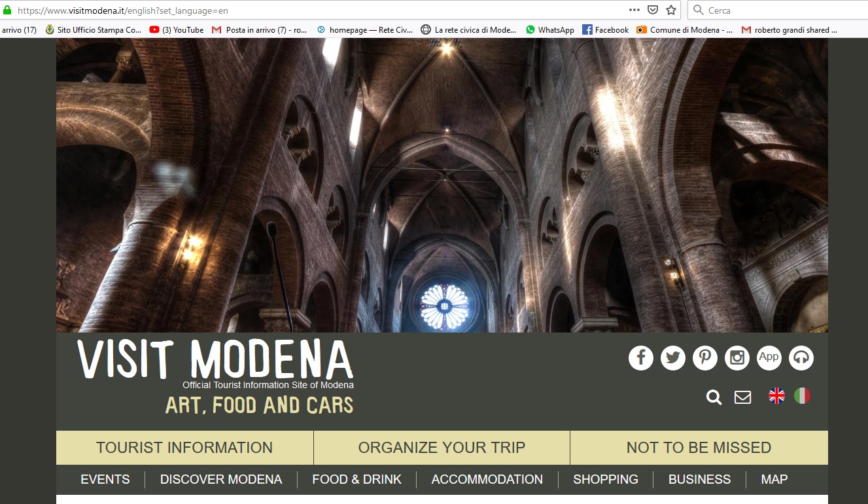Focus the browser Cerca search field
This screenshot has width=868, height=504.
click(x=778, y=10)
